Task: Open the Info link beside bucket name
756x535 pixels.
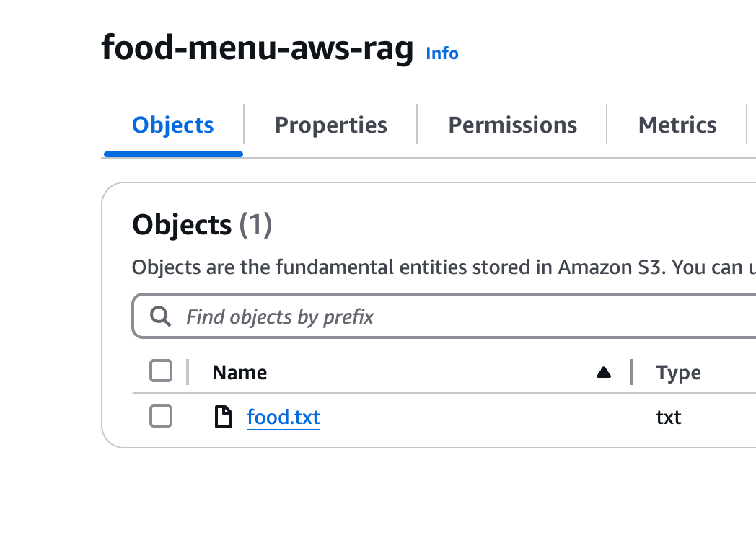Action: click(442, 53)
